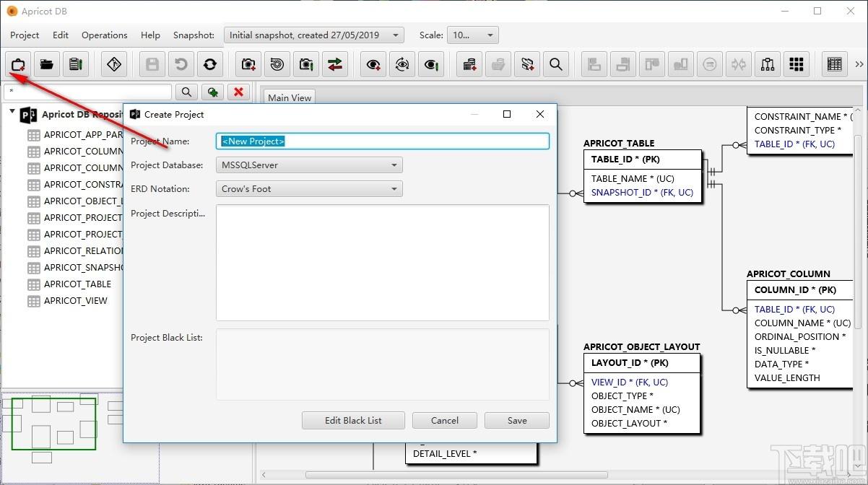Open the Project Database dropdown

pos(309,165)
